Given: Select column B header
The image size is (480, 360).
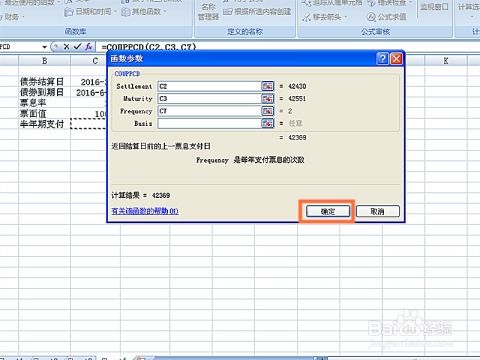Looking at the screenshot, I should [x=44, y=61].
